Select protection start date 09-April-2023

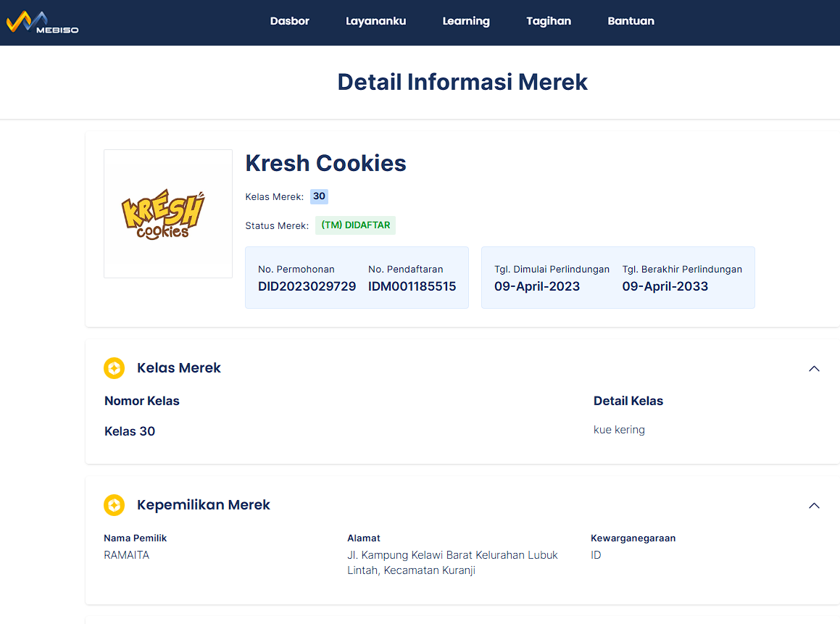[537, 286]
